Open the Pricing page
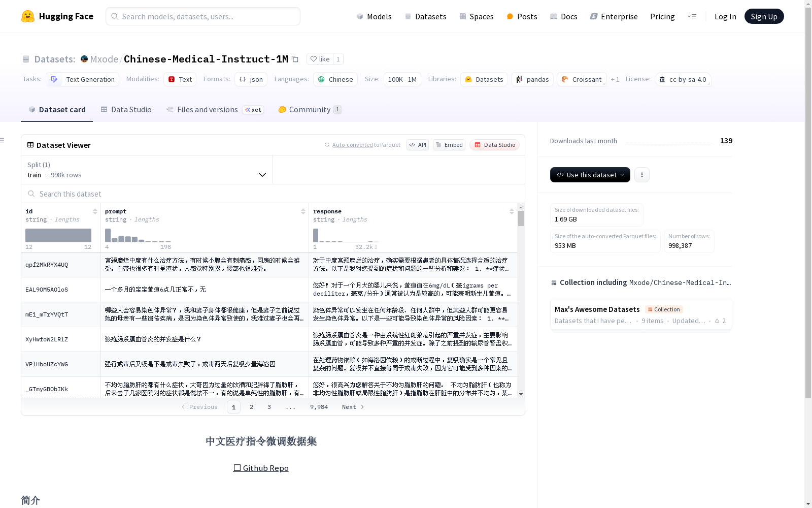The height and width of the screenshot is (508, 812). pos(662,16)
